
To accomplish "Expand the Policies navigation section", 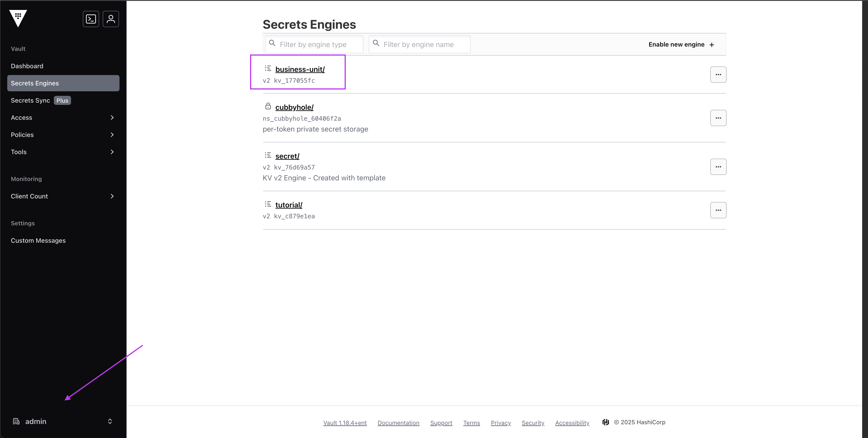I will pos(63,135).
